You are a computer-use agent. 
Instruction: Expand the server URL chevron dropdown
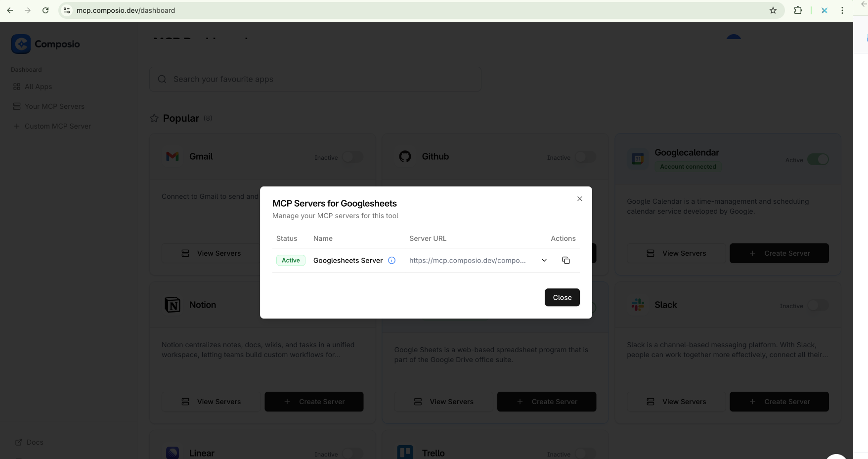[544, 261]
